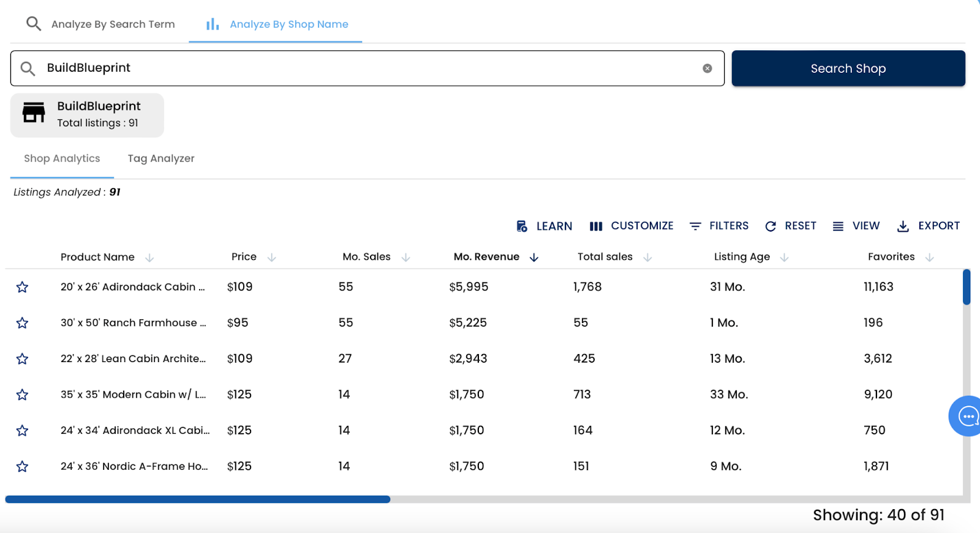Open the chat support bubble
980x533 pixels.
coord(967,416)
